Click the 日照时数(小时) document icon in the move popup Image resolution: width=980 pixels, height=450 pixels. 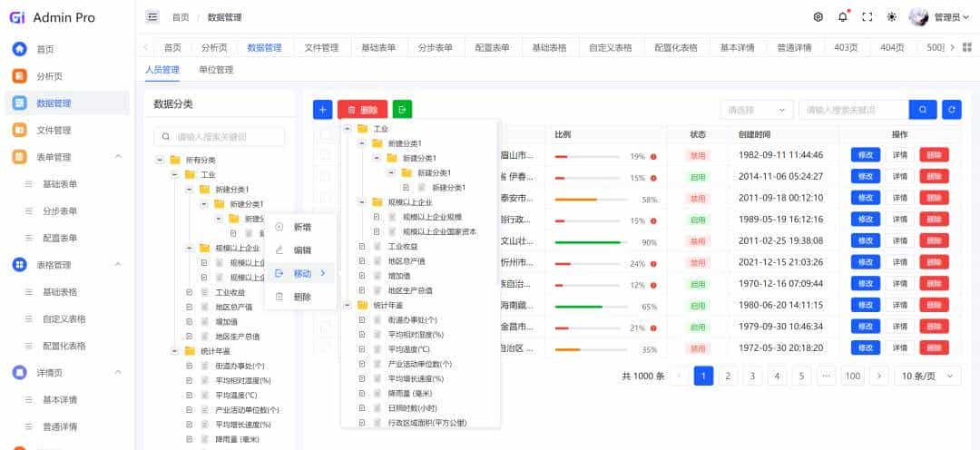[377, 408]
